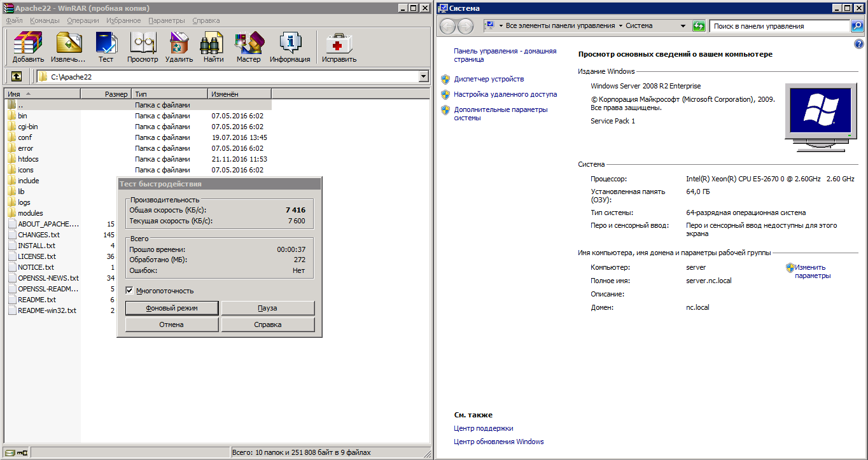Click the WinRAR title bar app icon
The height and width of the screenshot is (460, 868).
click(x=8, y=8)
